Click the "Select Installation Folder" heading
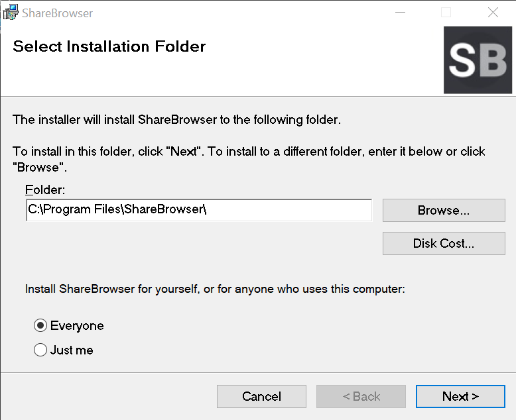Screen dimensions: 516x420 pyautogui.click(x=109, y=46)
